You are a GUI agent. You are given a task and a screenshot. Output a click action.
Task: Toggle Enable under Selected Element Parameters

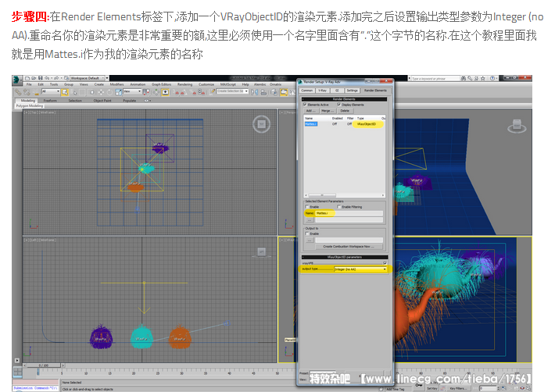click(x=307, y=207)
